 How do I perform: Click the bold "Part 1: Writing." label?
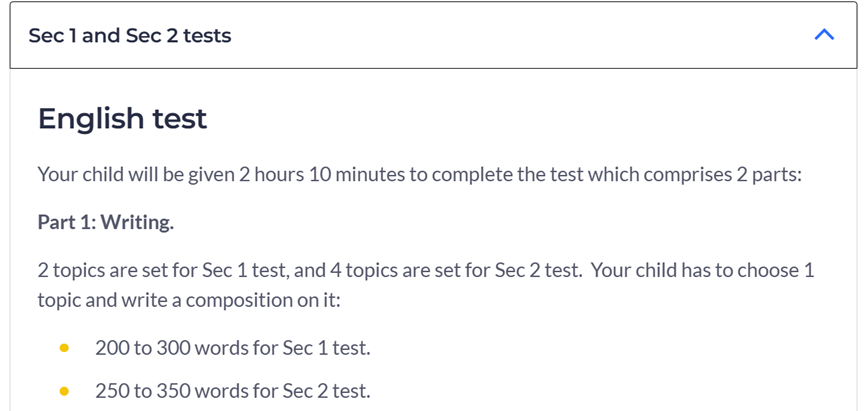(106, 222)
